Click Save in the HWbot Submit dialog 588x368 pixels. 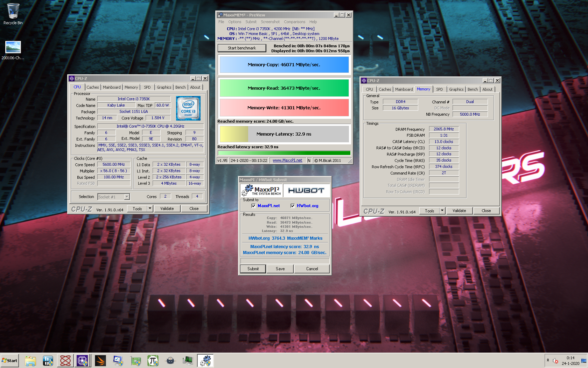pos(280,269)
